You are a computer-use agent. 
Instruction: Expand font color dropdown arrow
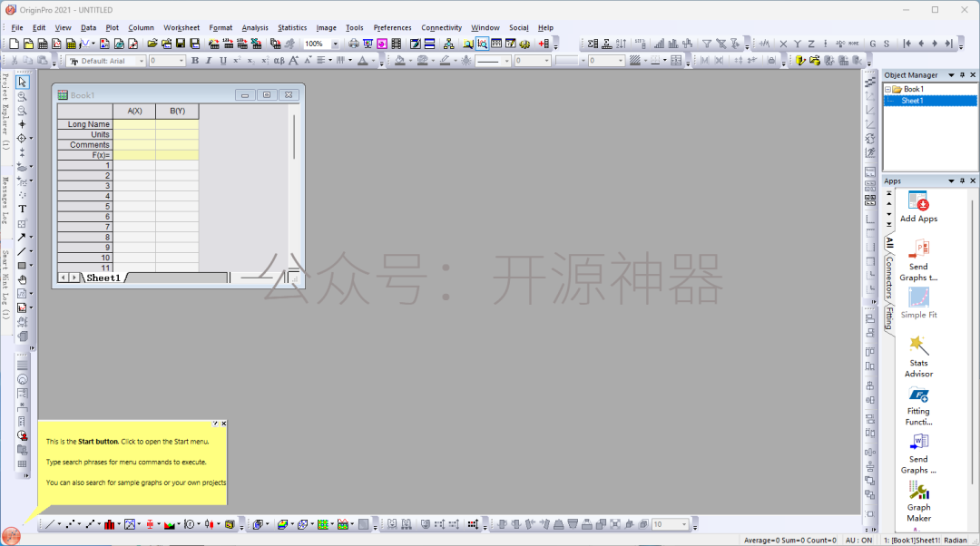point(374,61)
